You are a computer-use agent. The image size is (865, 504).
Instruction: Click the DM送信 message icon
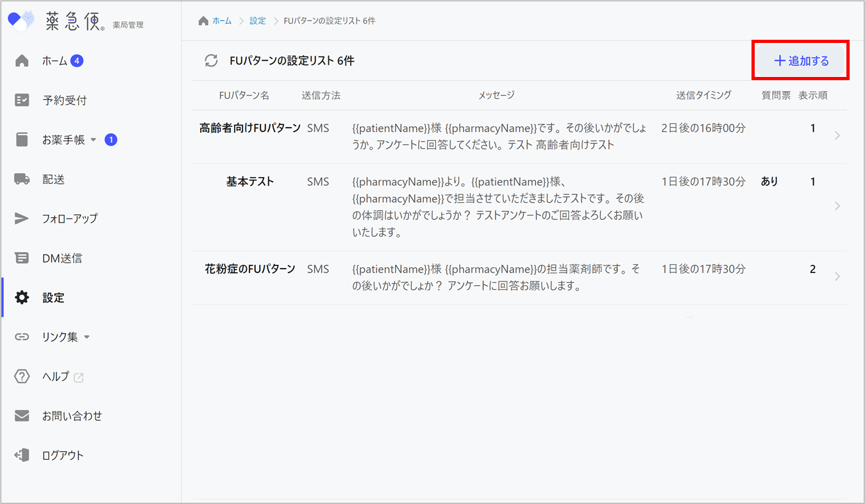22,258
